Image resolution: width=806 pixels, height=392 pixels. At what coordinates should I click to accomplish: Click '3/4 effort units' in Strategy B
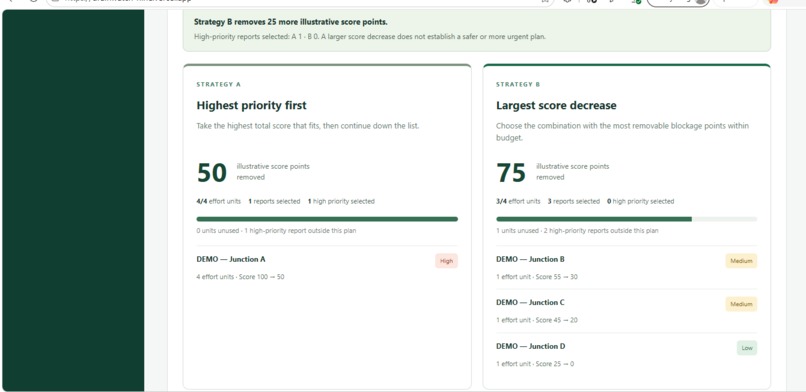[518, 201]
